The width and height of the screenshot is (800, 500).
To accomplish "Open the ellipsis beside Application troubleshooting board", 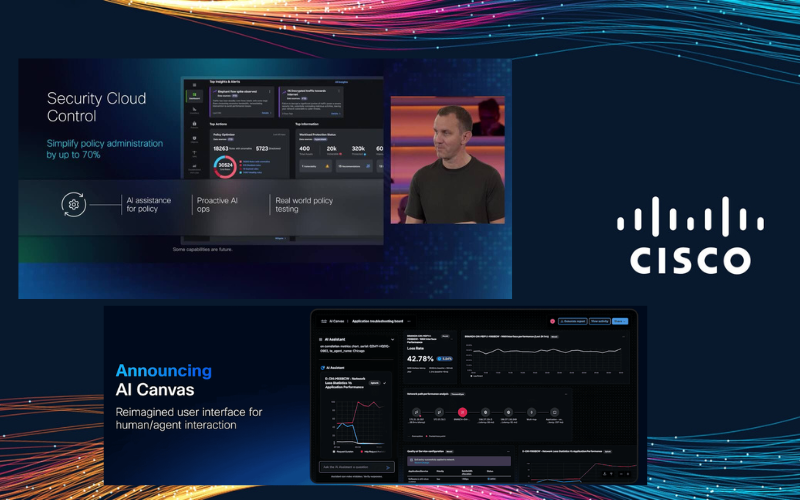I will pyautogui.click(x=409, y=321).
